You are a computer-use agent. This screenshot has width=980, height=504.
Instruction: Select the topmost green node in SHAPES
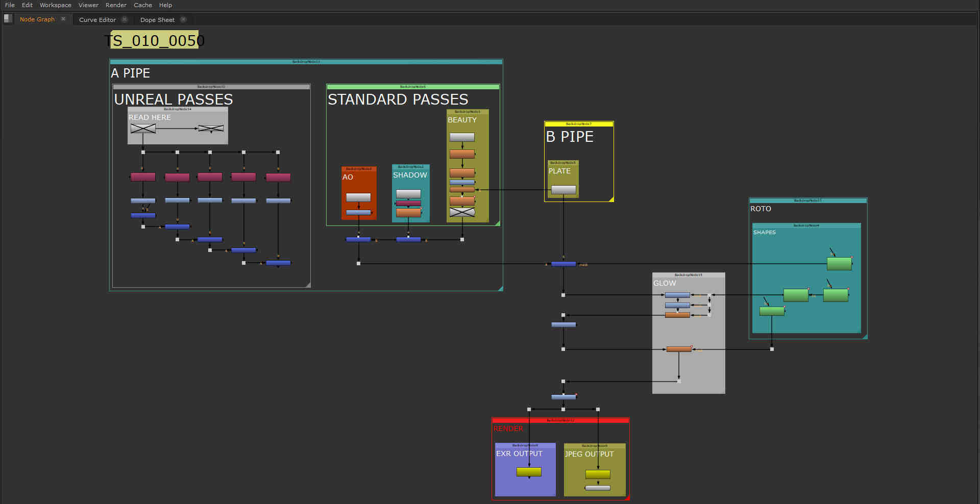pyautogui.click(x=839, y=264)
